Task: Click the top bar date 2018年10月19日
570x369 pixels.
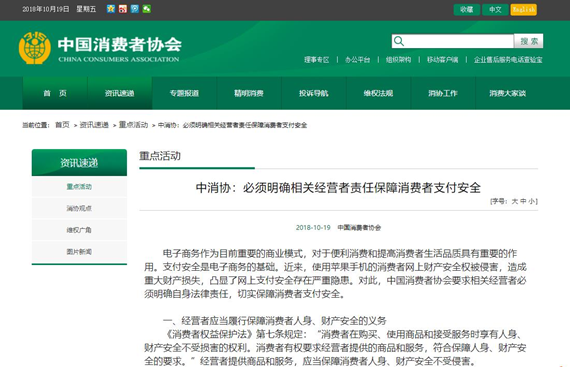Action: (45, 9)
